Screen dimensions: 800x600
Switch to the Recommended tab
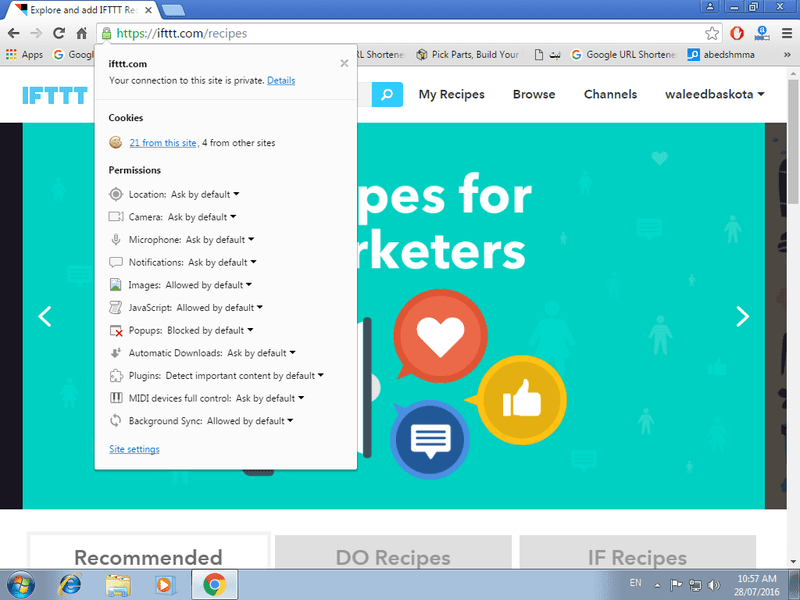[148, 552]
